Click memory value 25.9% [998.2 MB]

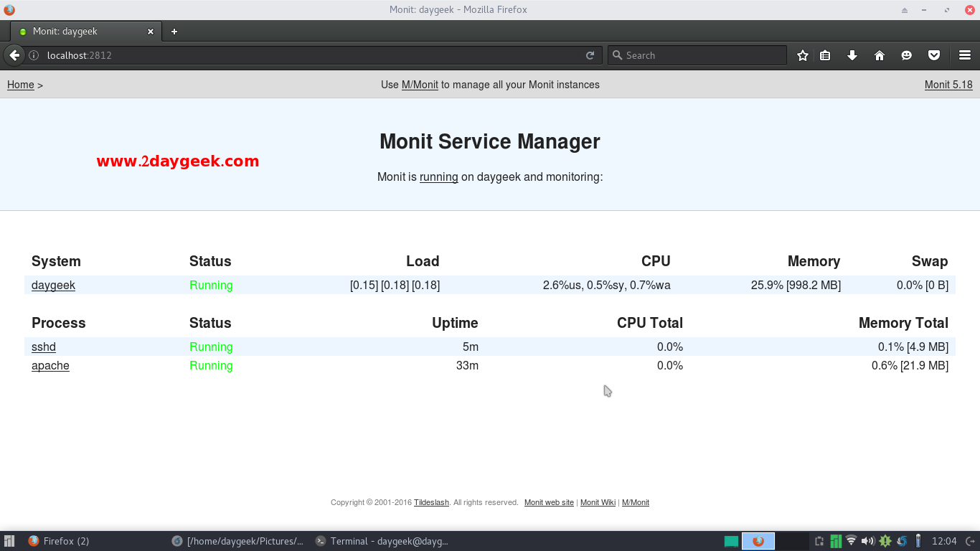pyautogui.click(x=796, y=285)
